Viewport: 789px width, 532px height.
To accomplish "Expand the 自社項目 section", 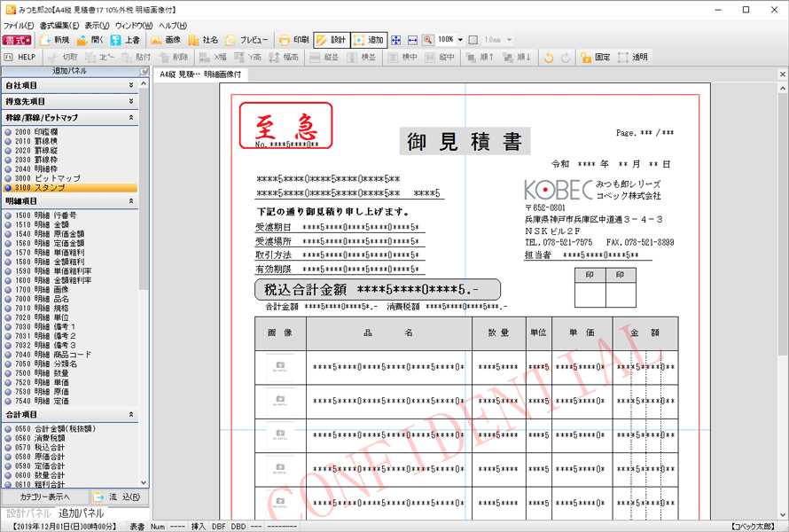I will point(131,86).
